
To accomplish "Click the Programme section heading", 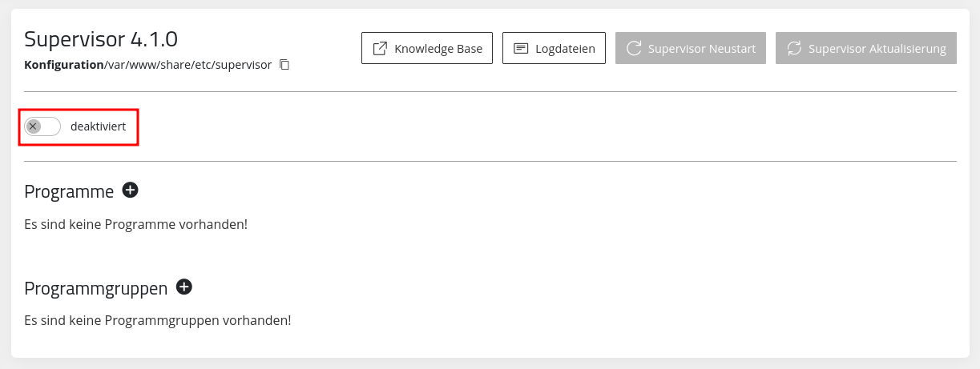I will (x=69, y=192).
